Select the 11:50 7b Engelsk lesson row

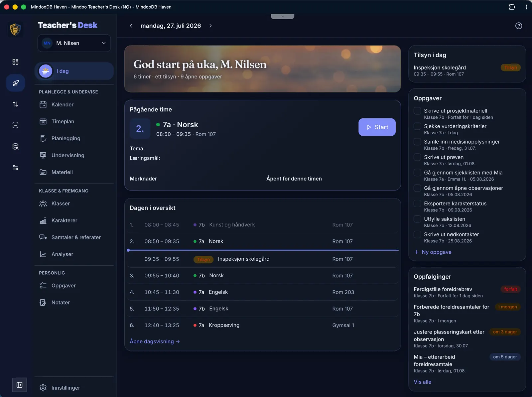point(263,309)
